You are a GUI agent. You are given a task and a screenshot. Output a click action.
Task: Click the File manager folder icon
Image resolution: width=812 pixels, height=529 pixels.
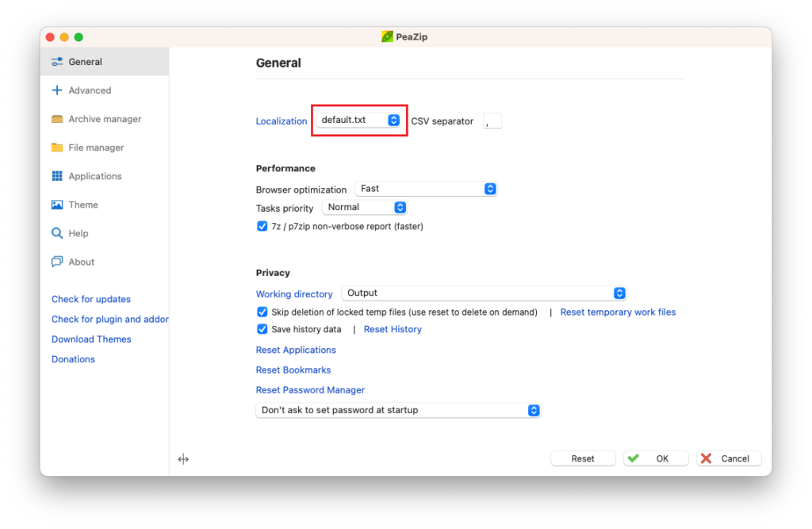pyautogui.click(x=57, y=148)
